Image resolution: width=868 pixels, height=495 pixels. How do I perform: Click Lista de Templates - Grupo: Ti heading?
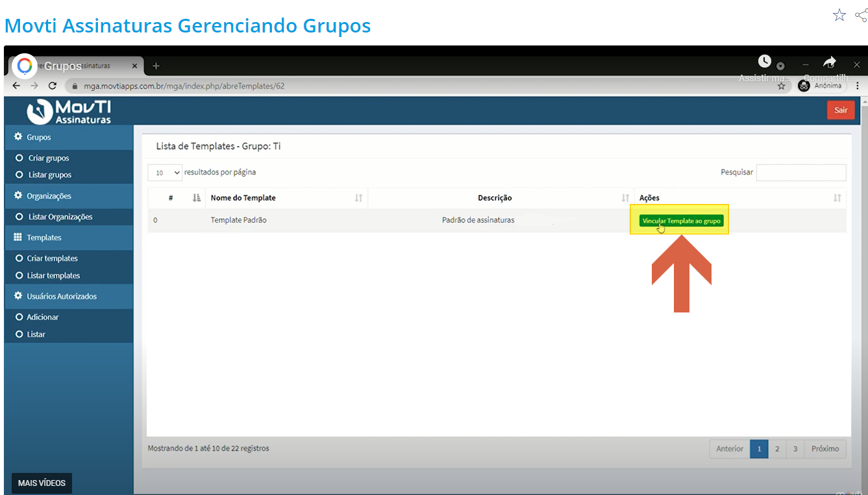pyautogui.click(x=218, y=146)
